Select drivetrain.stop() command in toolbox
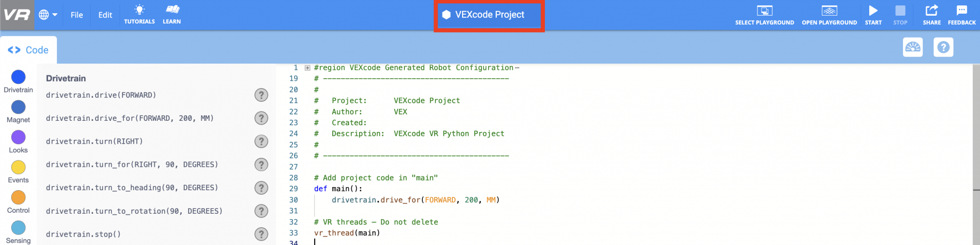 [83, 234]
